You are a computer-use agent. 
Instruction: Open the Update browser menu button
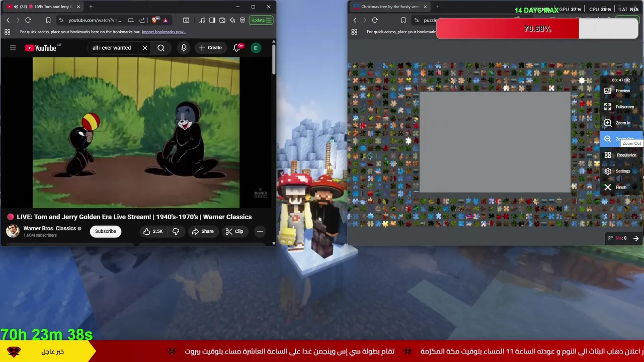click(262, 20)
